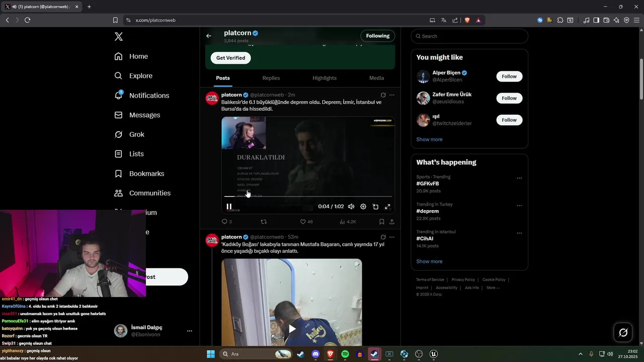Open Grok explain icon on the Balıkesir post
The height and width of the screenshot is (362, 644).
(x=383, y=95)
